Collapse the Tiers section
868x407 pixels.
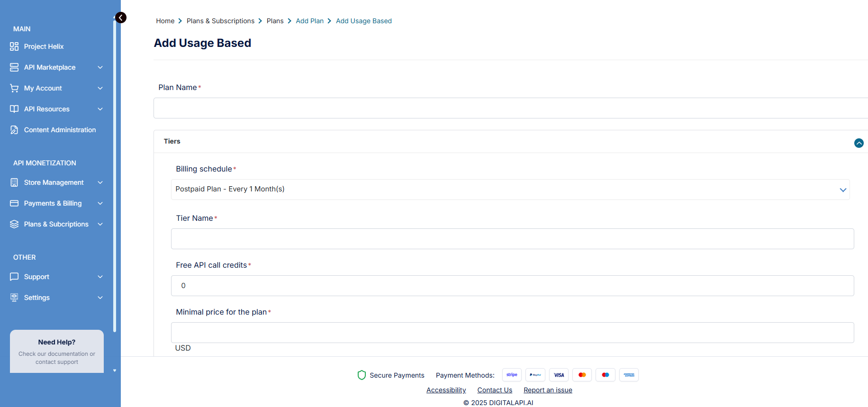pos(859,143)
